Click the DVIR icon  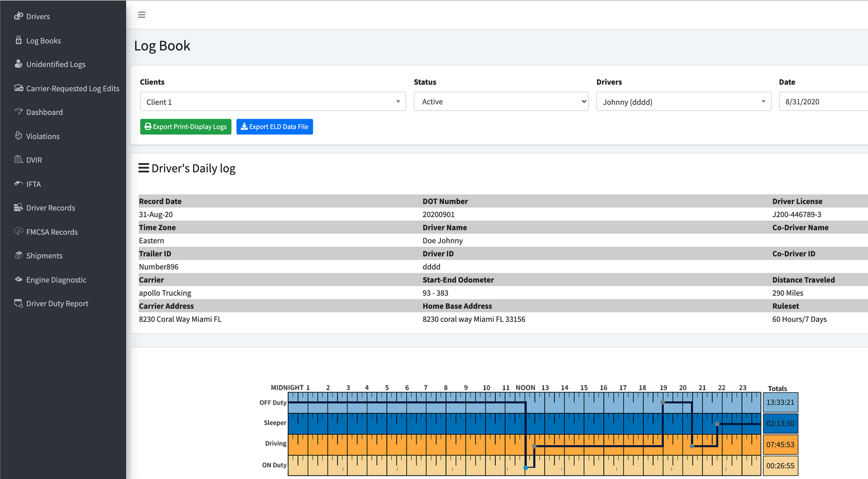click(18, 159)
